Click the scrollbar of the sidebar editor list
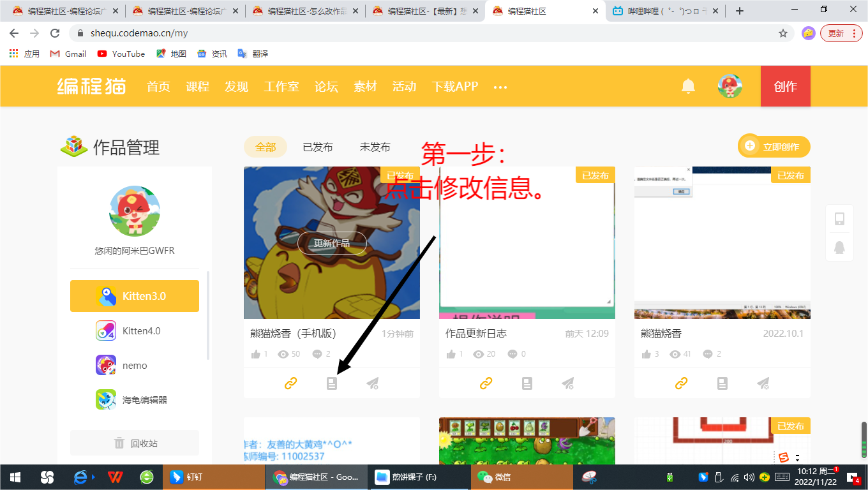868x490 pixels. (x=208, y=316)
